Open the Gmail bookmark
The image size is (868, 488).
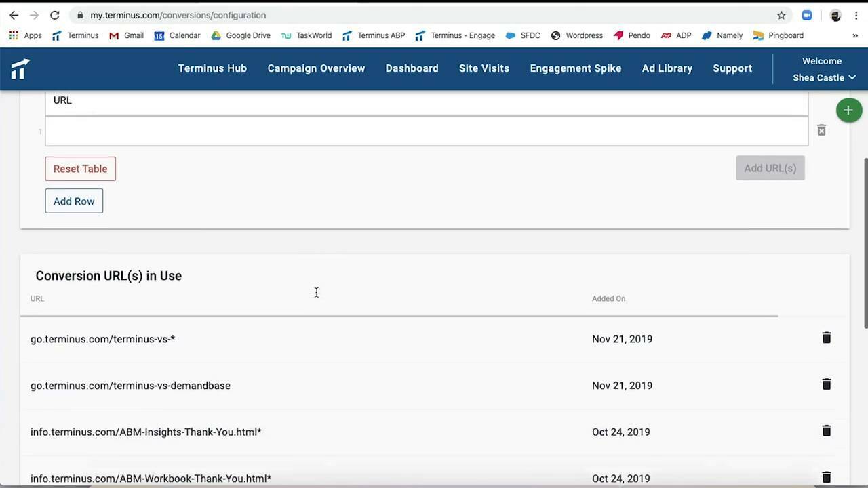[x=126, y=35]
